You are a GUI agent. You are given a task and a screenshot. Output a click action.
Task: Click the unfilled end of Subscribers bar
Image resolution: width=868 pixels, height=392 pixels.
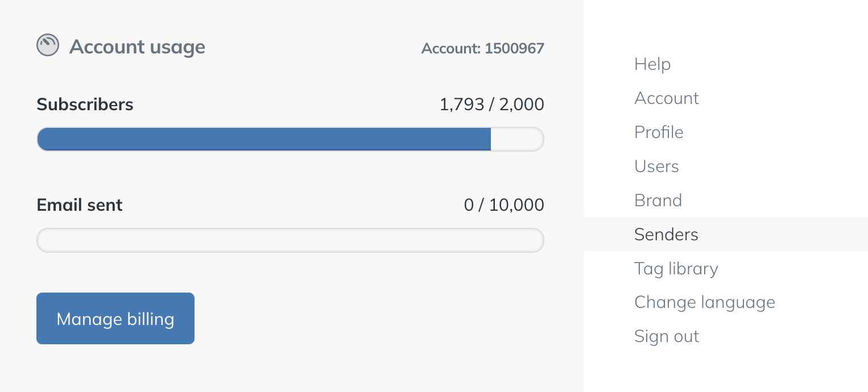coord(516,139)
